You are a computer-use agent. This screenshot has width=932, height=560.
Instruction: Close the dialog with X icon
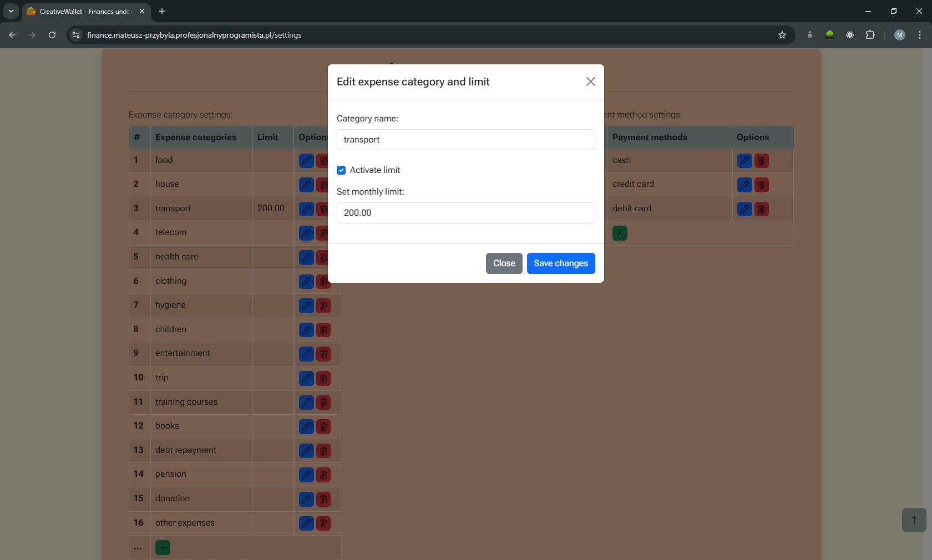[x=590, y=82]
